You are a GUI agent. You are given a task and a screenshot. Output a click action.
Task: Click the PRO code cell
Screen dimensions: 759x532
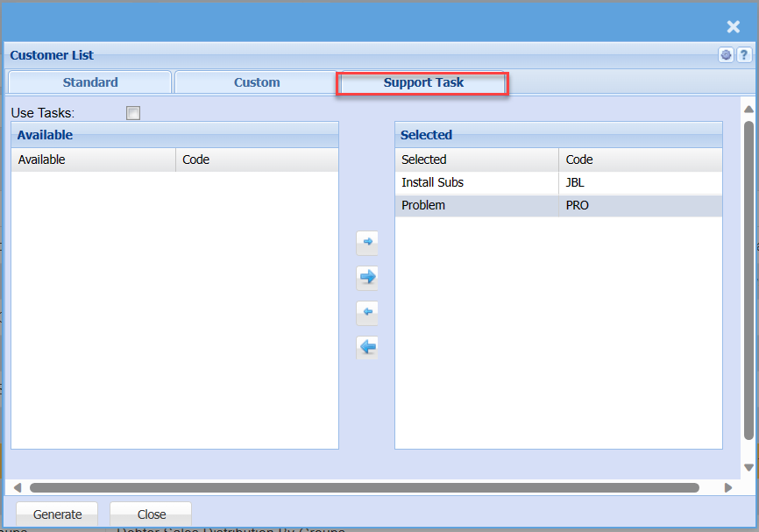(641, 205)
